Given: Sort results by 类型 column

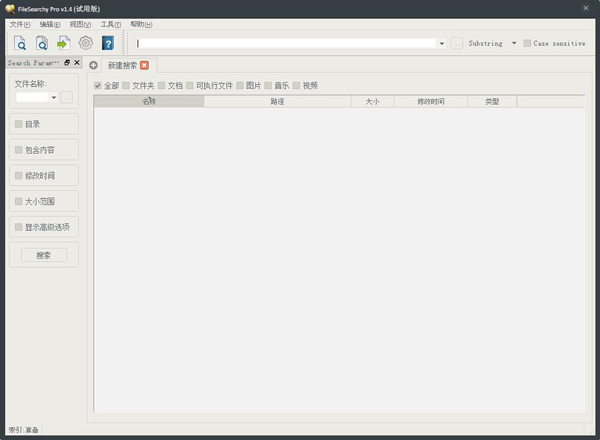Looking at the screenshot, I should tap(492, 101).
